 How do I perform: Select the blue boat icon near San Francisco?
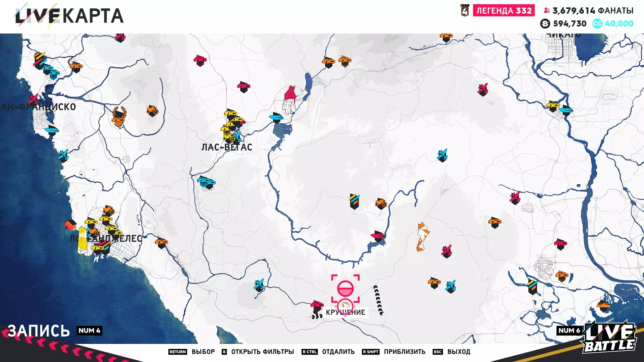[52, 130]
